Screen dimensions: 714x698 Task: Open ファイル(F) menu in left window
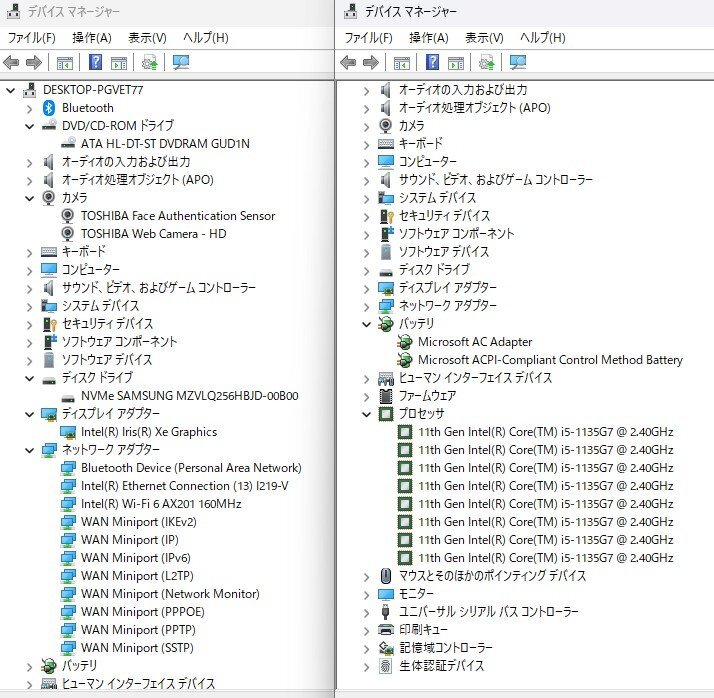point(31,38)
